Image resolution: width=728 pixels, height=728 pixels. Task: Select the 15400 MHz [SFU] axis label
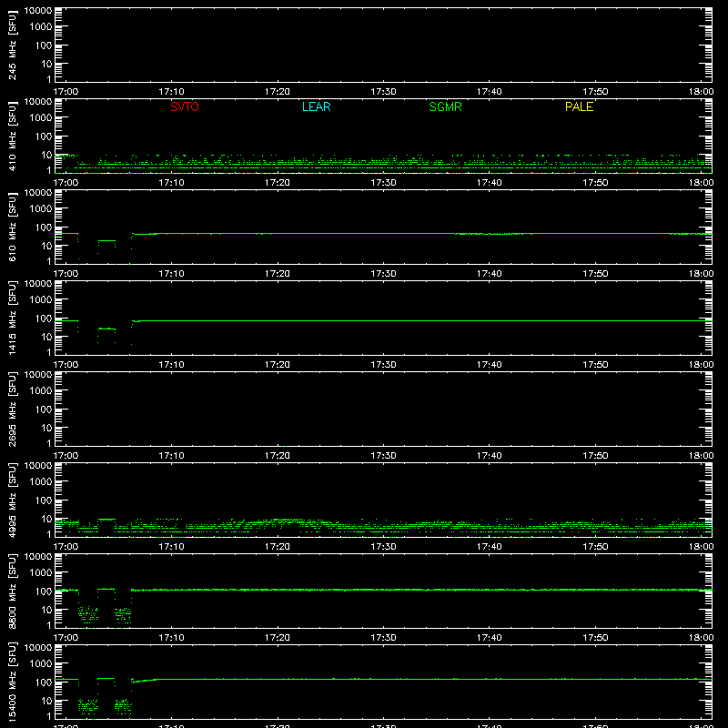click(13, 682)
